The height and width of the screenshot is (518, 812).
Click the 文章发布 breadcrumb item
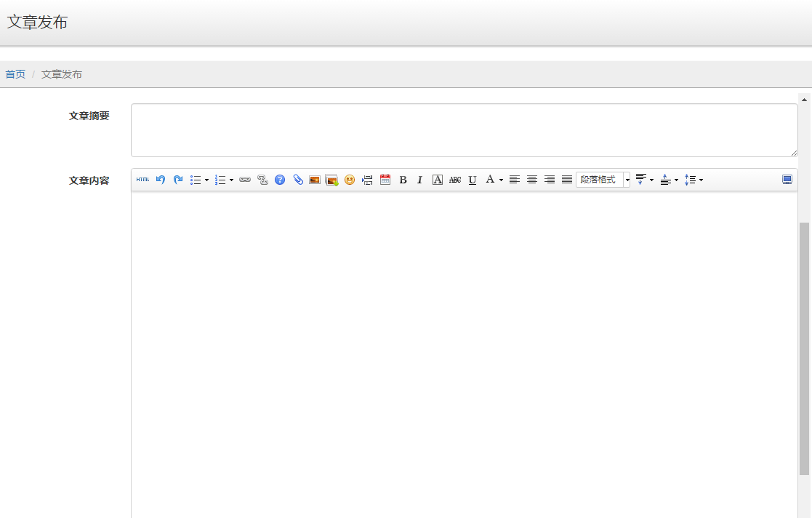point(62,74)
